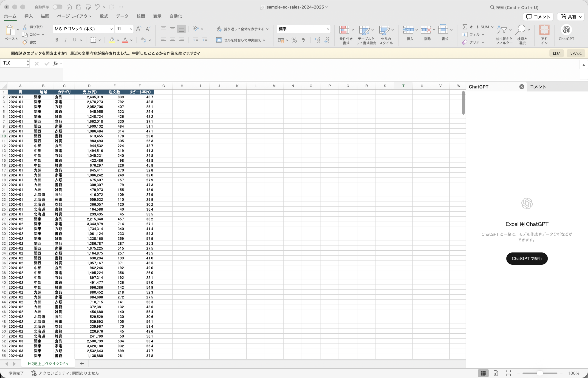This screenshot has width=588, height=378.
Task: Click the Name Box showing T10
Action: [x=14, y=63]
